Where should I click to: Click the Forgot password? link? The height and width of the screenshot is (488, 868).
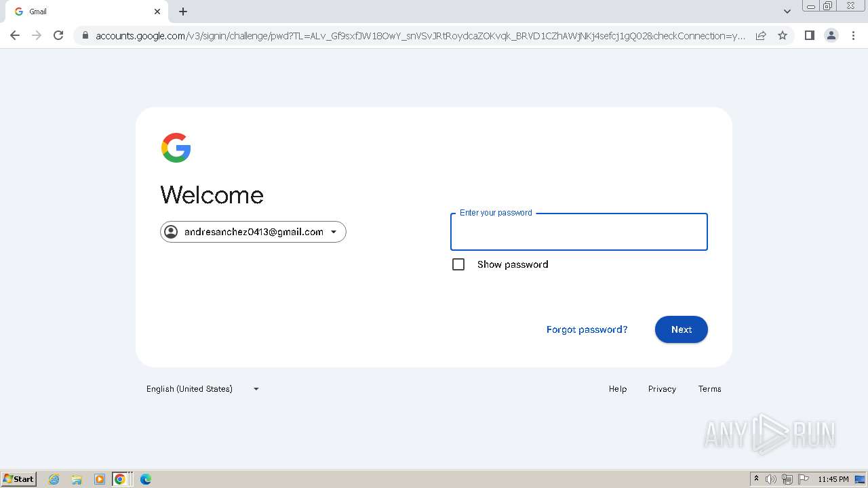pos(587,329)
